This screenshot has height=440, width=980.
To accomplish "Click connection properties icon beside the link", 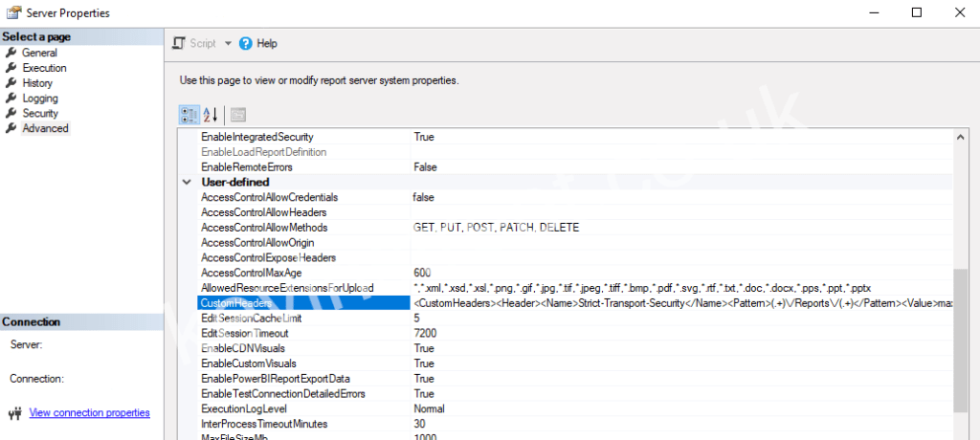I will click(x=15, y=412).
